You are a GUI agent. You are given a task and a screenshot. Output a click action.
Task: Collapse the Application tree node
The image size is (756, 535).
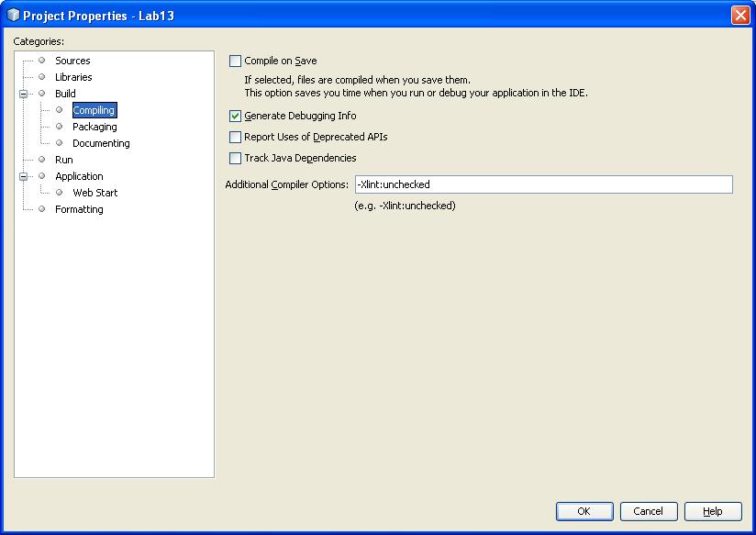pyautogui.click(x=23, y=176)
